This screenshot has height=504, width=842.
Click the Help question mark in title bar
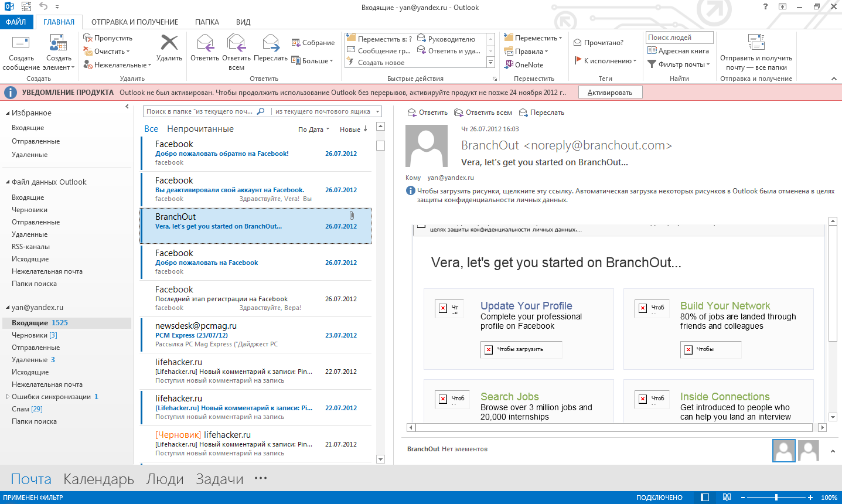(765, 7)
